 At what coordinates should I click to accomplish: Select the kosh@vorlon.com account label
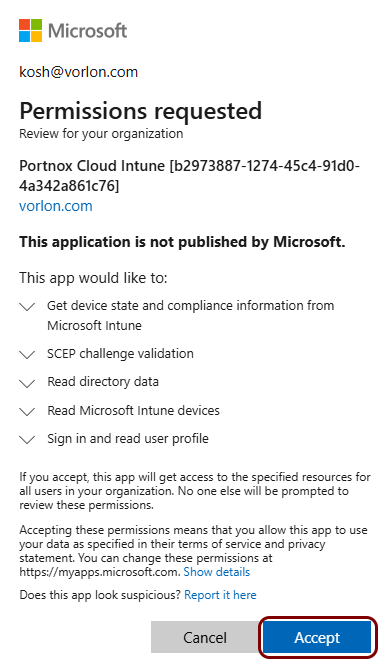click(78, 72)
